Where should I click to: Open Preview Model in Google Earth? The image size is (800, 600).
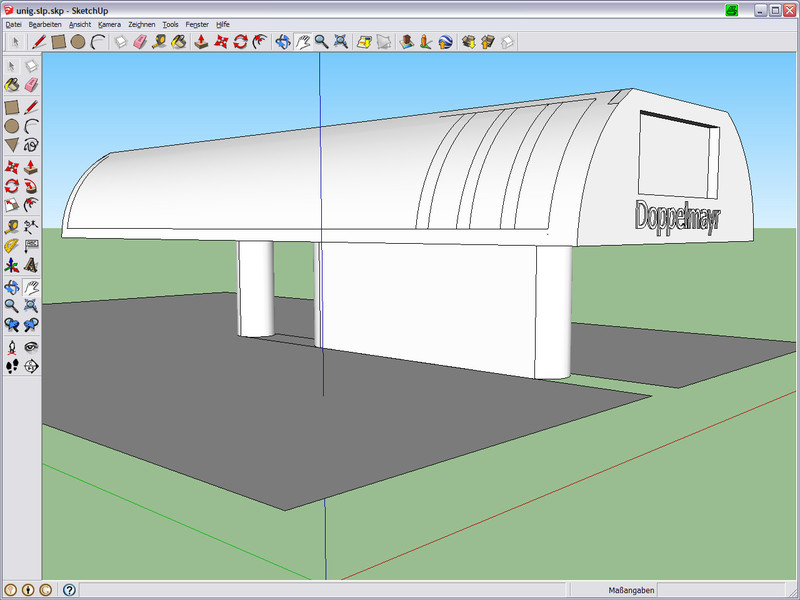tap(445, 42)
